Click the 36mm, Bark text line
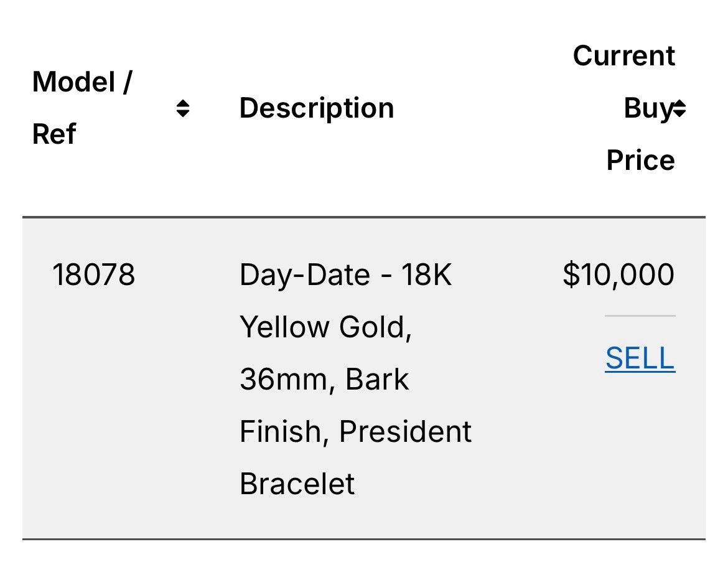This screenshot has width=728, height=562. point(324,380)
